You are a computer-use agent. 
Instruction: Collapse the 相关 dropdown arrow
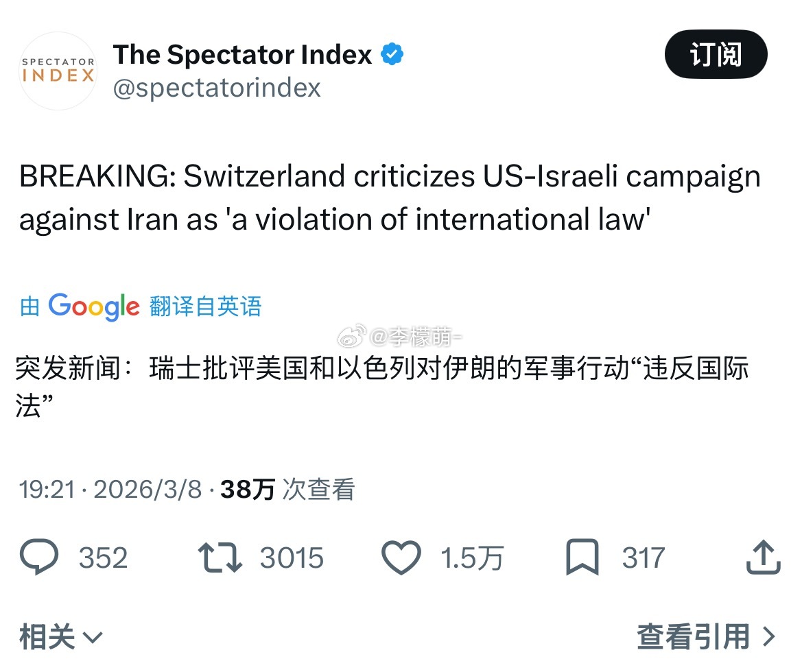coord(93,638)
